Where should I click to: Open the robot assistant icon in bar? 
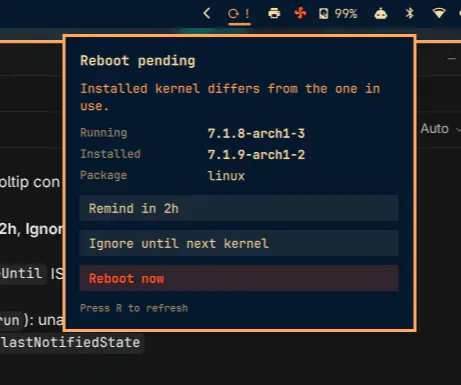click(x=381, y=14)
